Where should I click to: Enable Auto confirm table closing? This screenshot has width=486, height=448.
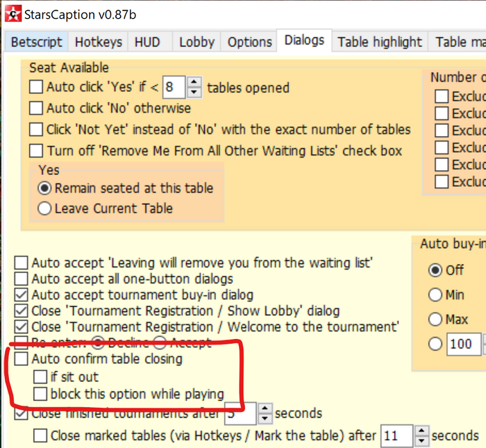pos(21,358)
